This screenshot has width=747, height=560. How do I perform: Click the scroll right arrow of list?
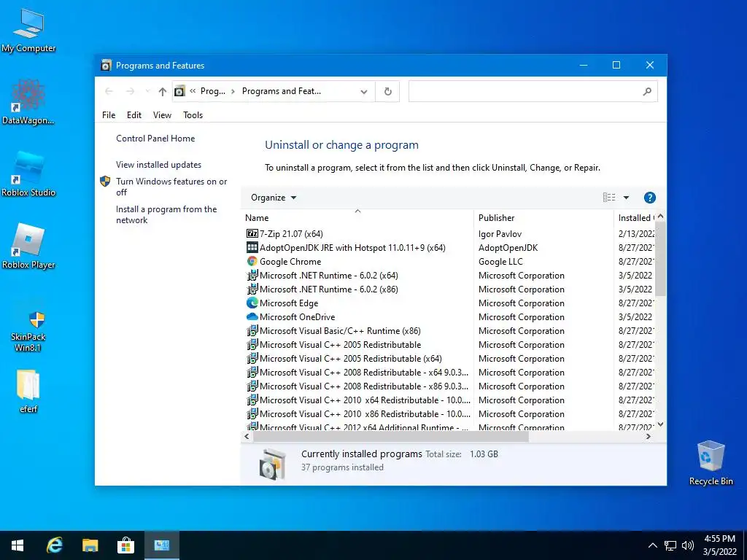649,437
